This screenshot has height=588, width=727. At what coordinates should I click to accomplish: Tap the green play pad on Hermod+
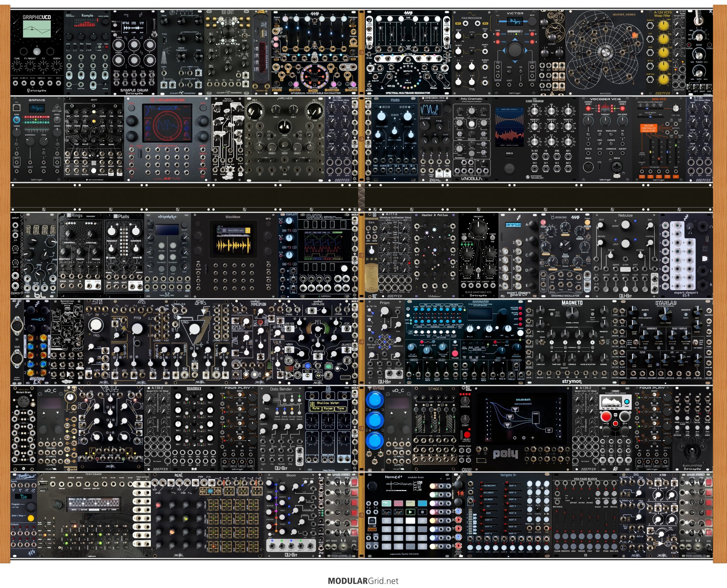[410, 512]
